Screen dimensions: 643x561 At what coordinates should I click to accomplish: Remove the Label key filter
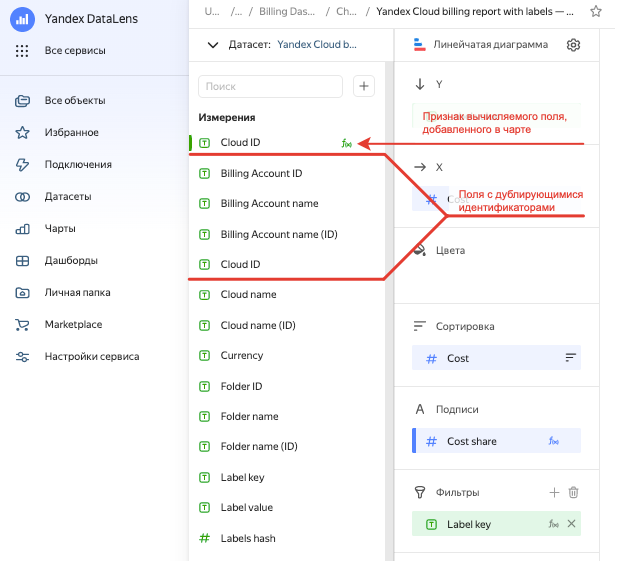click(x=572, y=524)
